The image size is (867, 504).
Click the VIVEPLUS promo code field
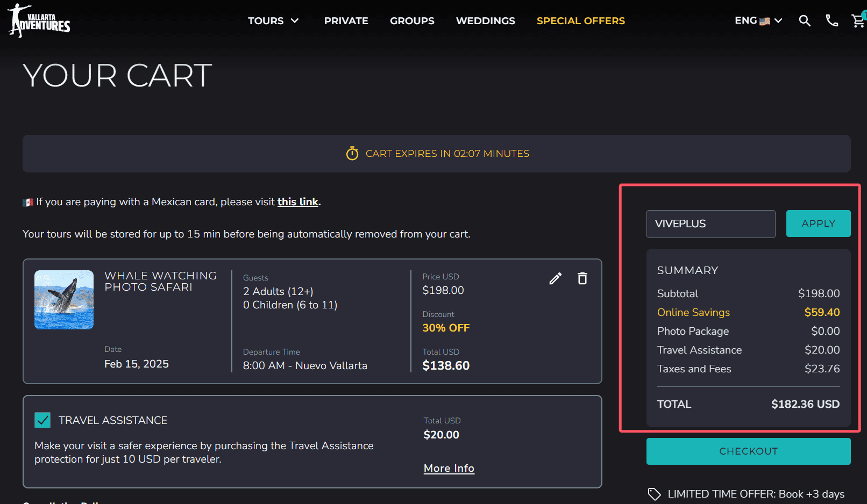pos(710,224)
